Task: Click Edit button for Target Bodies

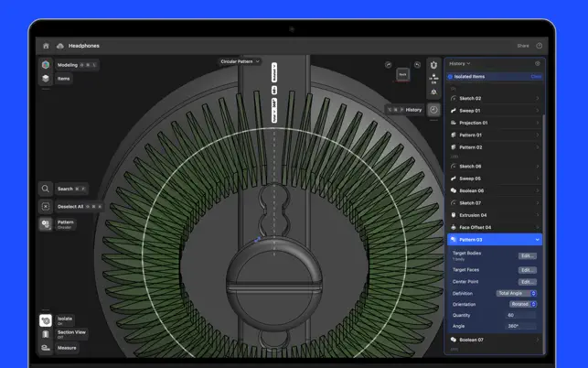Action: tap(528, 255)
